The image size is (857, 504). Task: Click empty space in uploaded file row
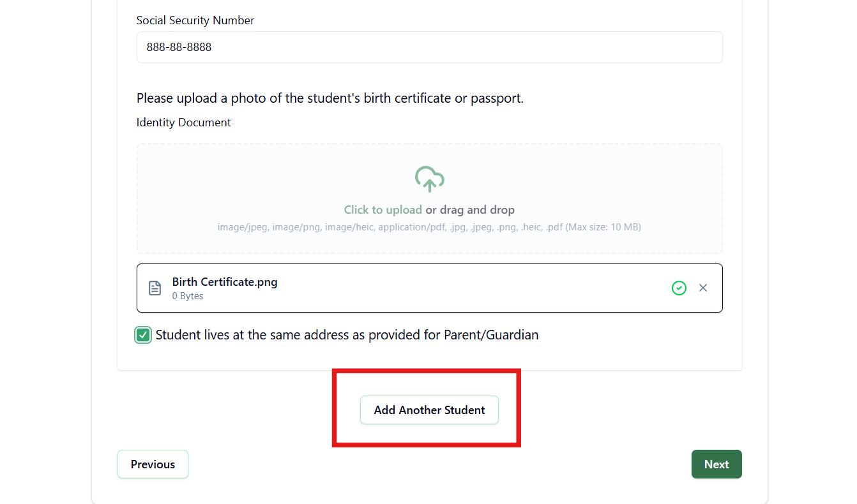pos(473,288)
